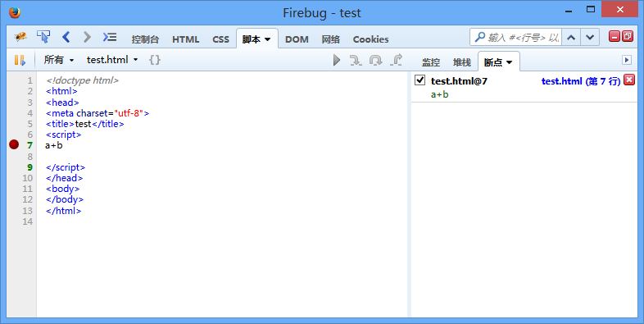The image size is (644, 324).
Task: Collapse side panel with small arrow
Action: 626,60
